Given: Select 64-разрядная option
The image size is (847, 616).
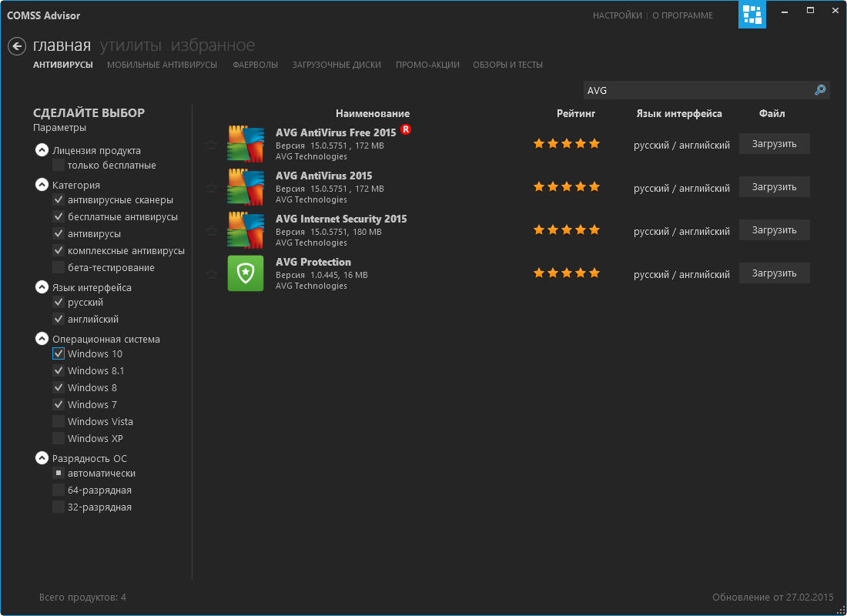Looking at the screenshot, I should tap(59, 490).
